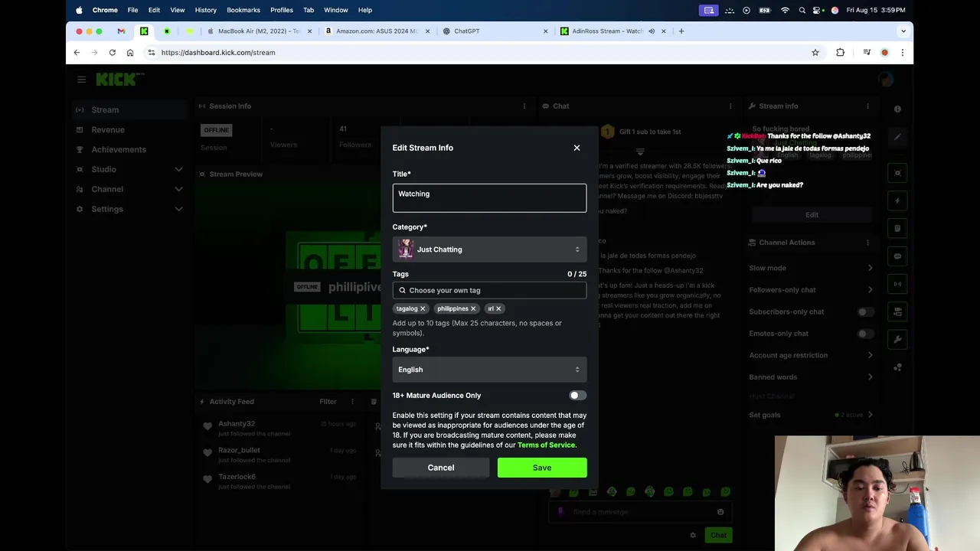Reload the dashboard page

click(x=113, y=53)
